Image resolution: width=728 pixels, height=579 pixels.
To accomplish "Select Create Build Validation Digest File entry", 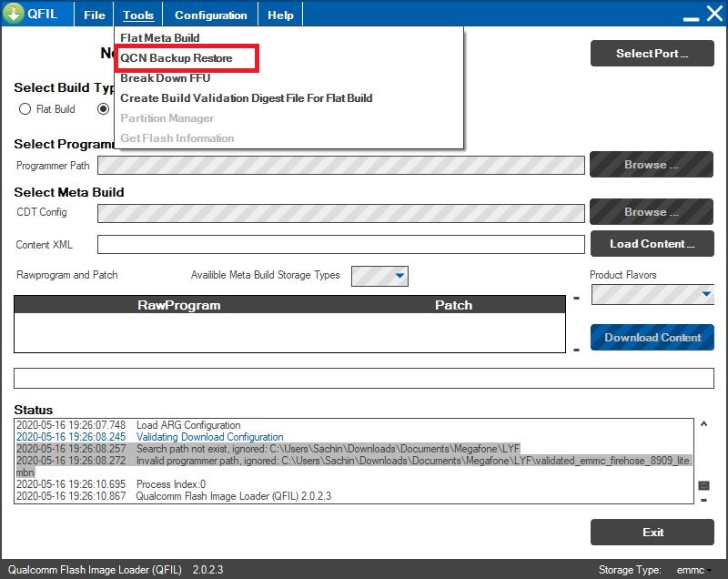I will [246, 98].
